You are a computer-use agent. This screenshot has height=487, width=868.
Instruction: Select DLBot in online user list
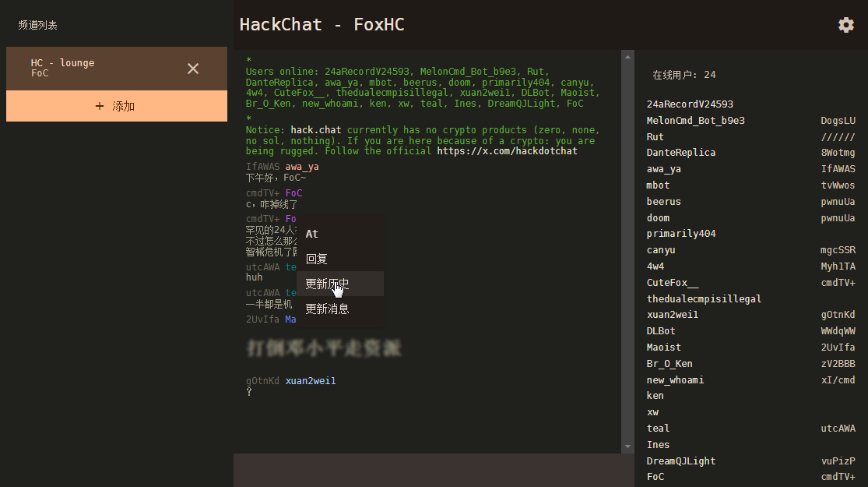click(661, 331)
